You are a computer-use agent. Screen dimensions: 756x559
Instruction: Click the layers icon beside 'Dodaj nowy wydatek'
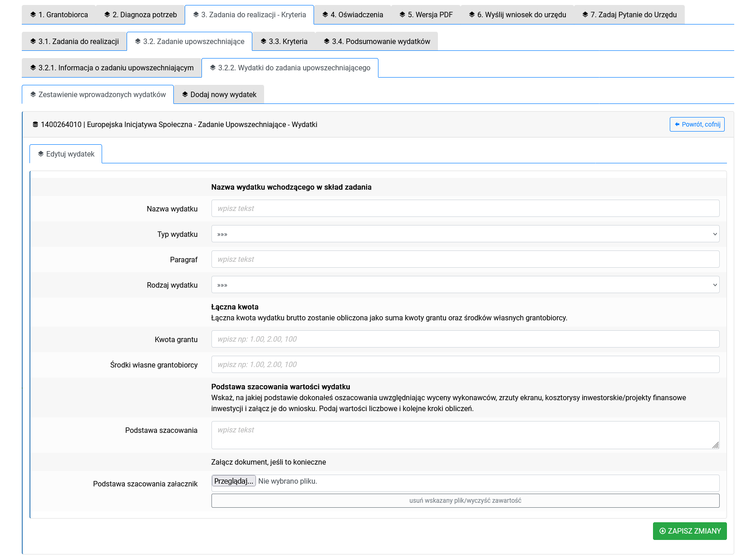point(185,94)
